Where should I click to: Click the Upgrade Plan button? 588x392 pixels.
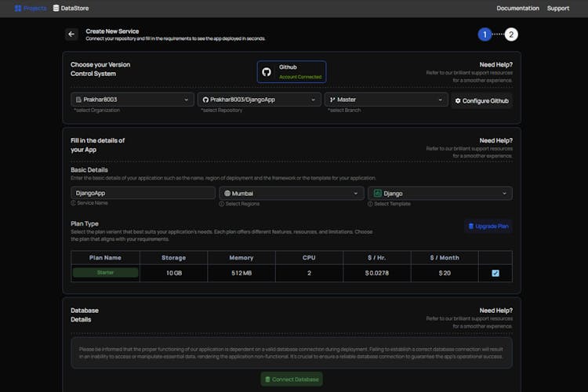pyautogui.click(x=488, y=227)
